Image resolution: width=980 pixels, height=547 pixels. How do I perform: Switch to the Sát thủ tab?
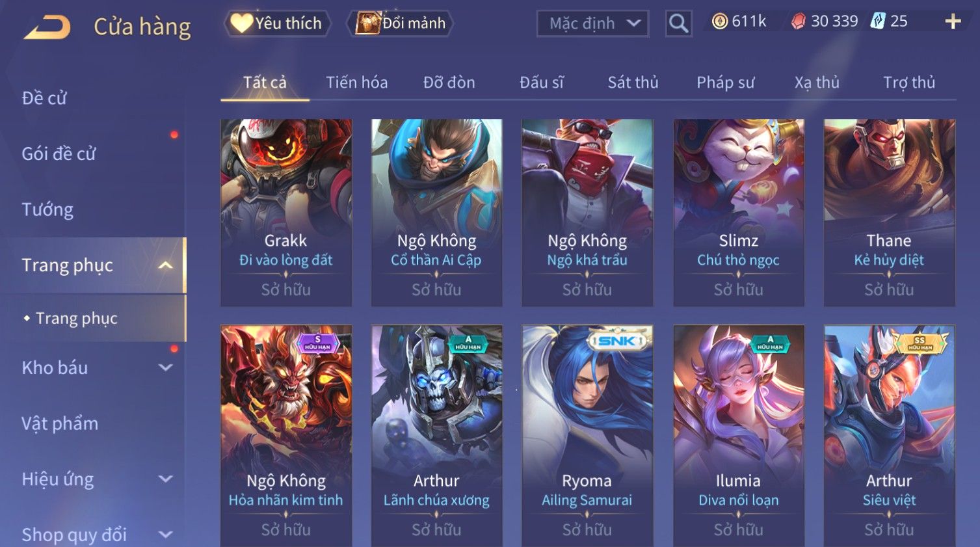point(633,83)
